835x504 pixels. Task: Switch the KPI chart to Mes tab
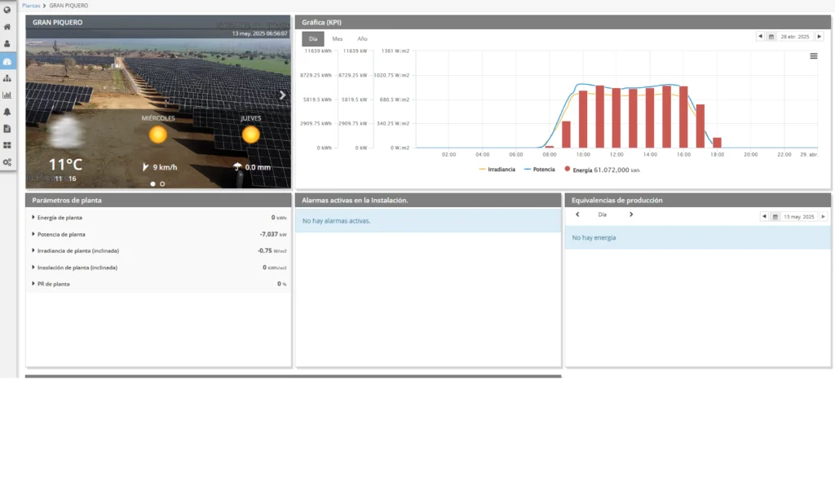pyautogui.click(x=337, y=39)
